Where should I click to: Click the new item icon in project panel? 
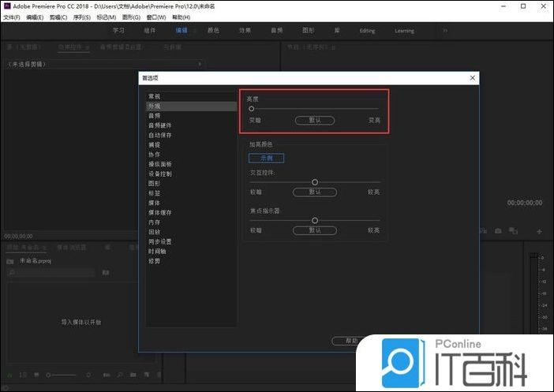[x=147, y=375]
